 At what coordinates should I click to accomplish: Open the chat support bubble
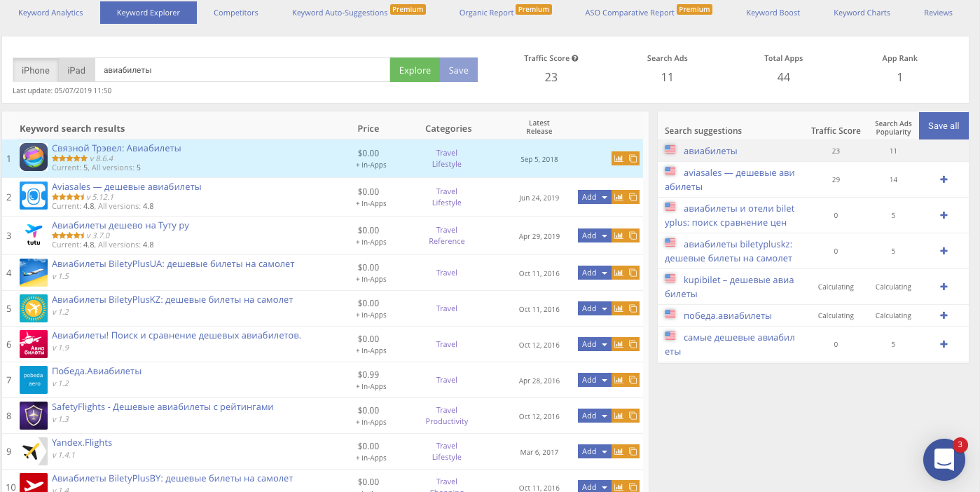944,460
